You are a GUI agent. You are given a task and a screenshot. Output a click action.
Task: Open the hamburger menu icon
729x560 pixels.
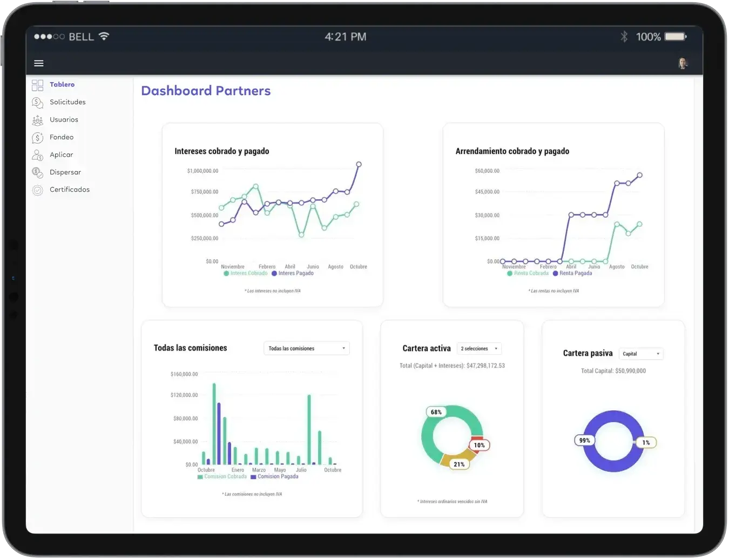tap(39, 63)
